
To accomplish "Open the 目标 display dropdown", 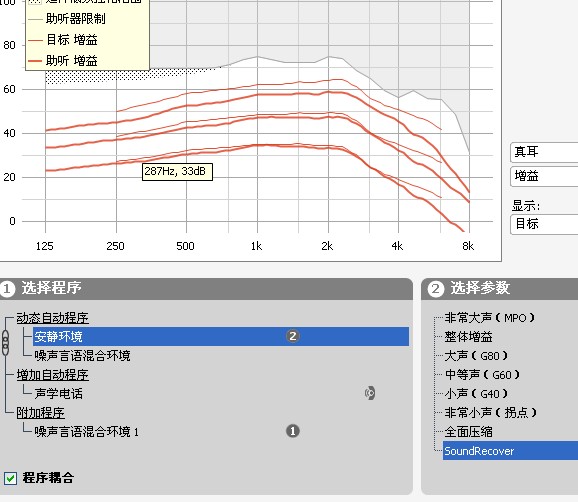I will pyautogui.click(x=544, y=224).
